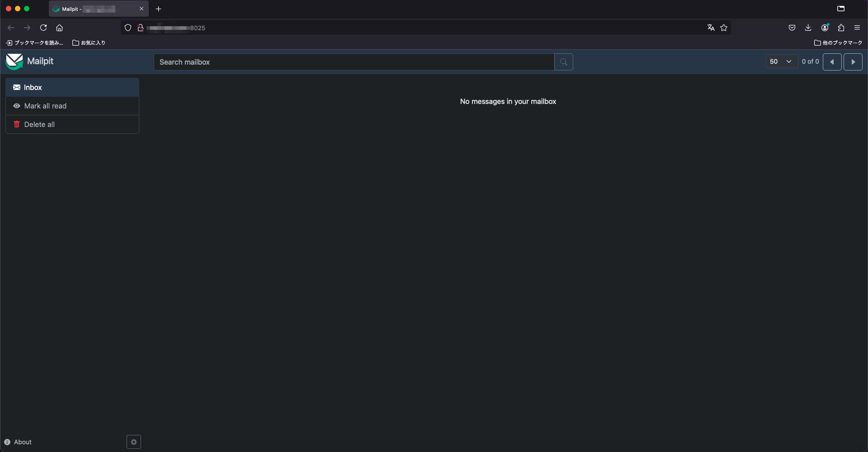
Task: Click the Mailpit logo icon
Action: pos(14,61)
